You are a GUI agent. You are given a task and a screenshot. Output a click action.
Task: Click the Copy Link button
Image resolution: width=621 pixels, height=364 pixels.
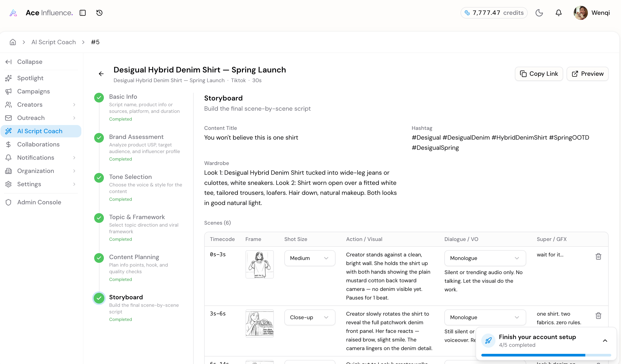(539, 74)
